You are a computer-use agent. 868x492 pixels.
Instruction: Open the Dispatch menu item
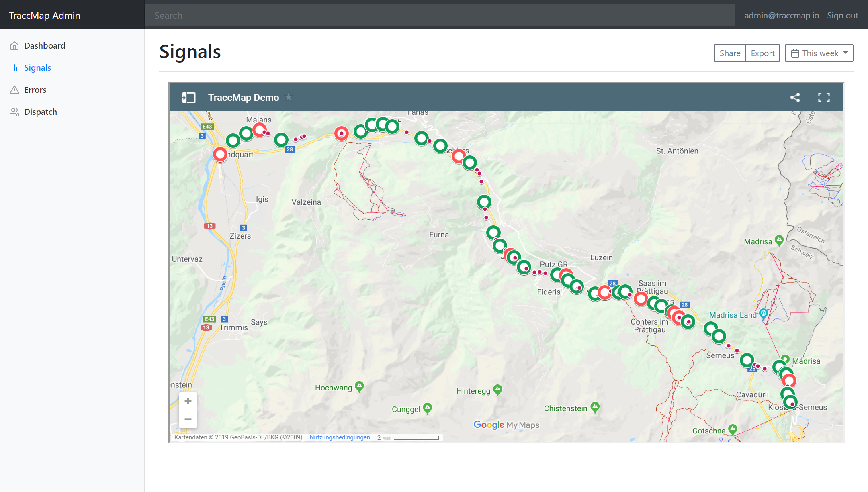tap(40, 112)
